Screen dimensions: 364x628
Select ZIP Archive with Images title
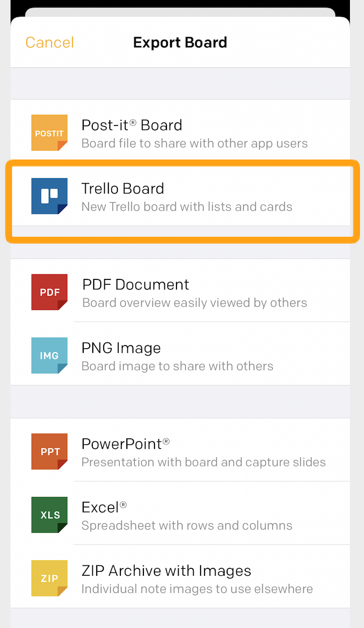tap(166, 571)
